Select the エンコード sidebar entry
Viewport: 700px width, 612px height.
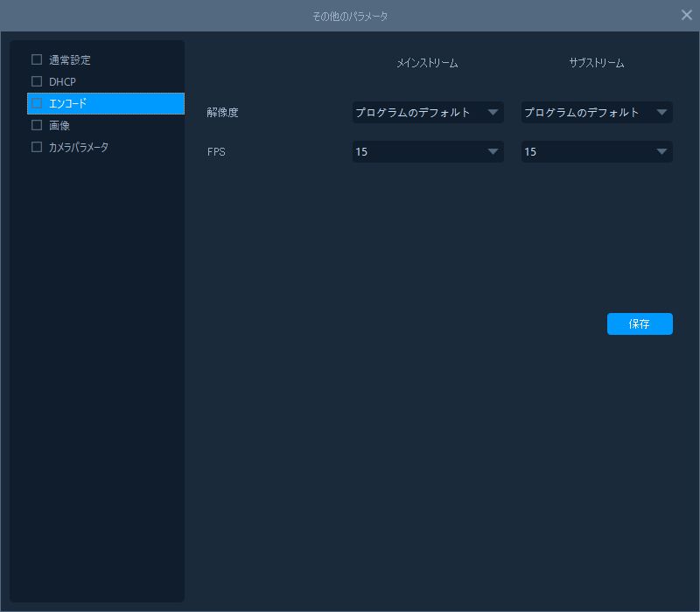[x=68, y=103]
